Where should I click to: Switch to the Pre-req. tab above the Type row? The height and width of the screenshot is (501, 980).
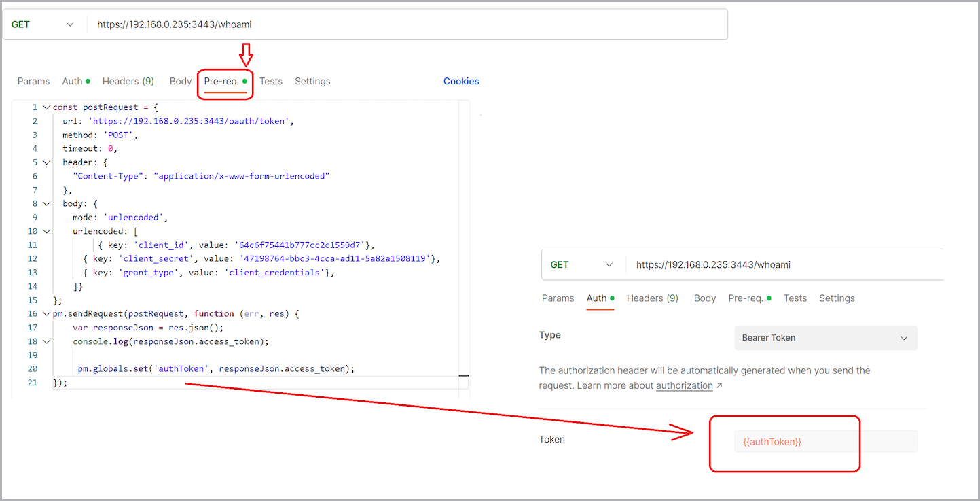(750, 298)
